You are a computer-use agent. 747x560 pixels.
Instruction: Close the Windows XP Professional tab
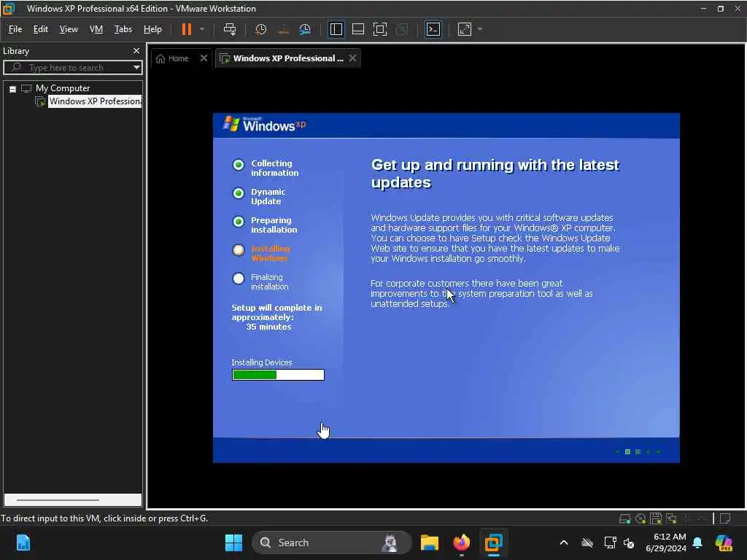pos(352,58)
